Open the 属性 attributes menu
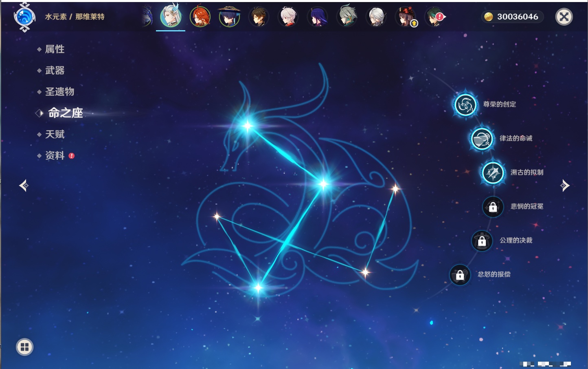The image size is (588, 369). [x=55, y=49]
